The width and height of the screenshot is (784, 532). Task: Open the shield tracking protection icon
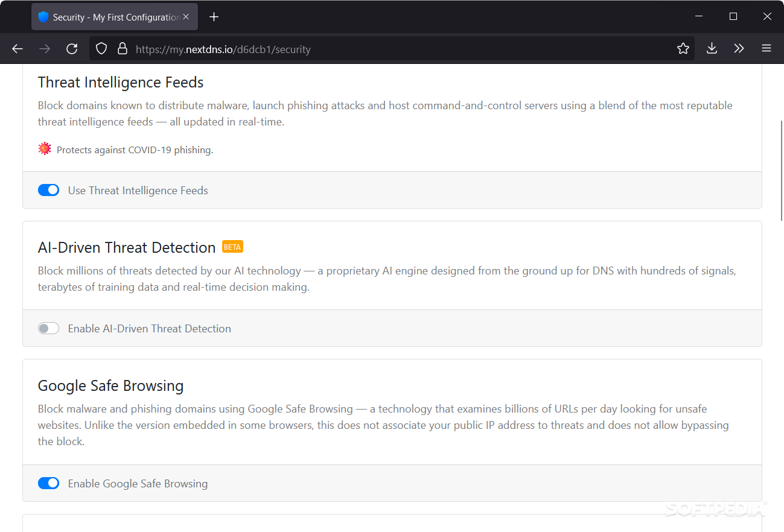click(101, 49)
